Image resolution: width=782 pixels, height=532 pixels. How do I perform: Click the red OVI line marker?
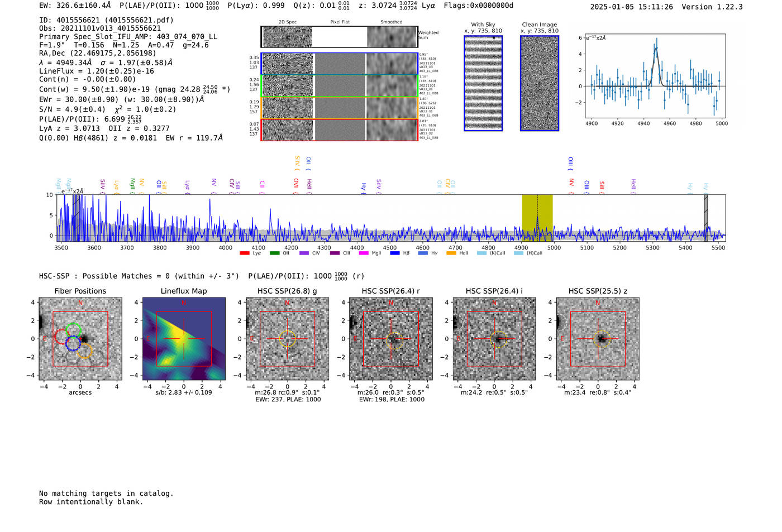296,186
